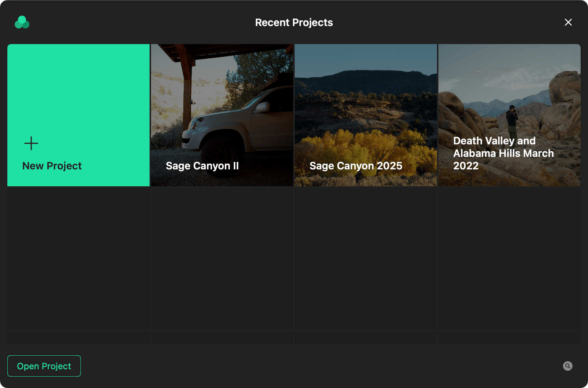Select the Sage Canyon II title text

click(x=202, y=166)
